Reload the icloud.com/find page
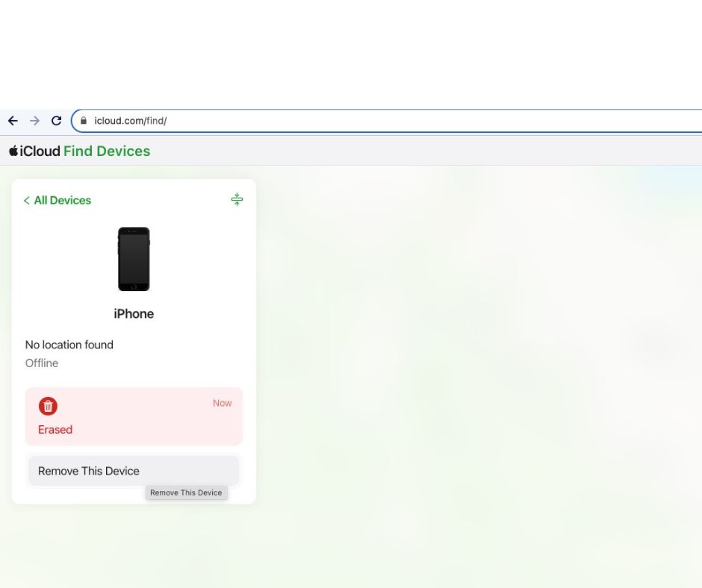 [56, 121]
